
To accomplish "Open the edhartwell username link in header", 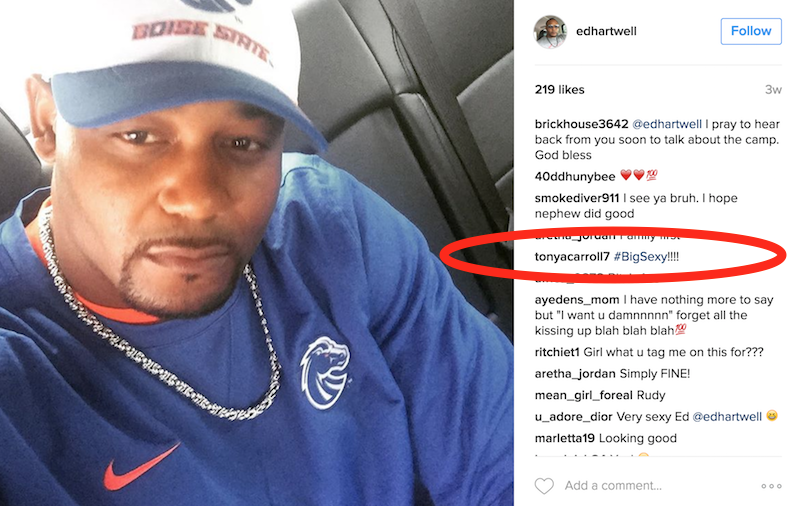I will point(606,31).
